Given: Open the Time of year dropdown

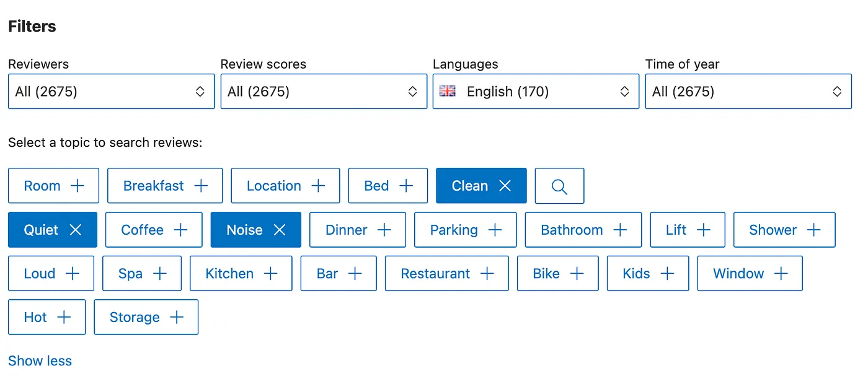Looking at the screenshot, I should (x=748, y=92).
